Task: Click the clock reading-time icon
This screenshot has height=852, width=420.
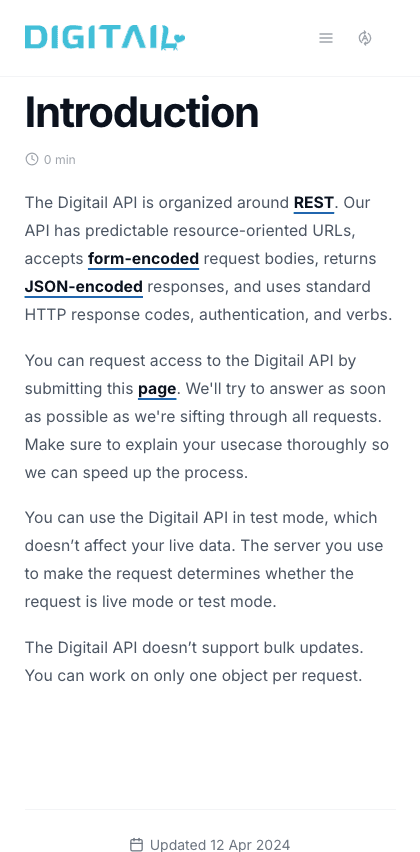Action: pos(32,159)
